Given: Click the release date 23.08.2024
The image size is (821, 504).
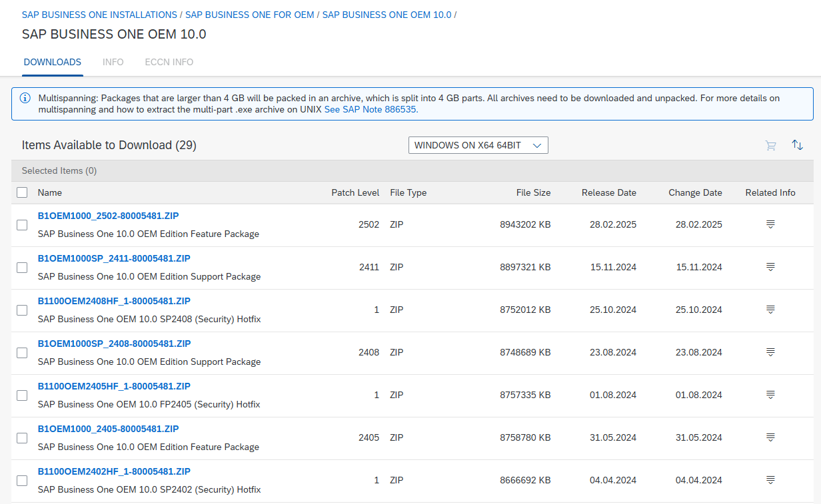Looking at the screenshot, I should pyautogui.click(x=613, y=352).
